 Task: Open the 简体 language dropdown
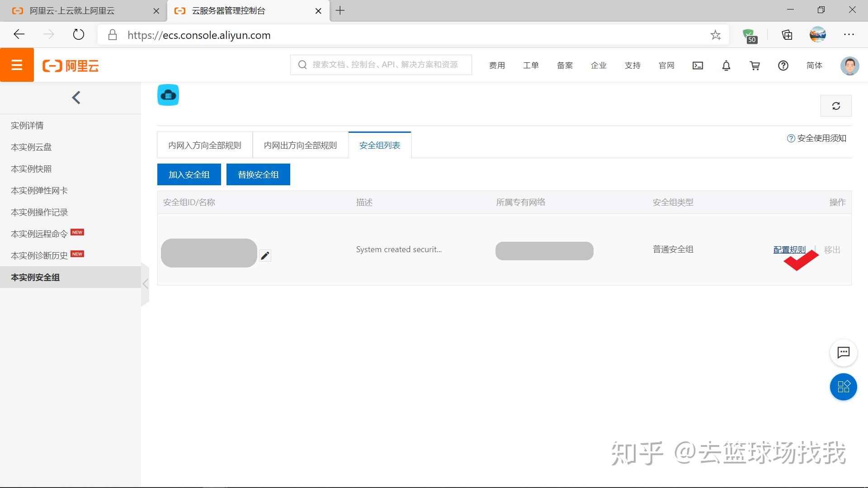pyautogui.click(x=814, y=66)
